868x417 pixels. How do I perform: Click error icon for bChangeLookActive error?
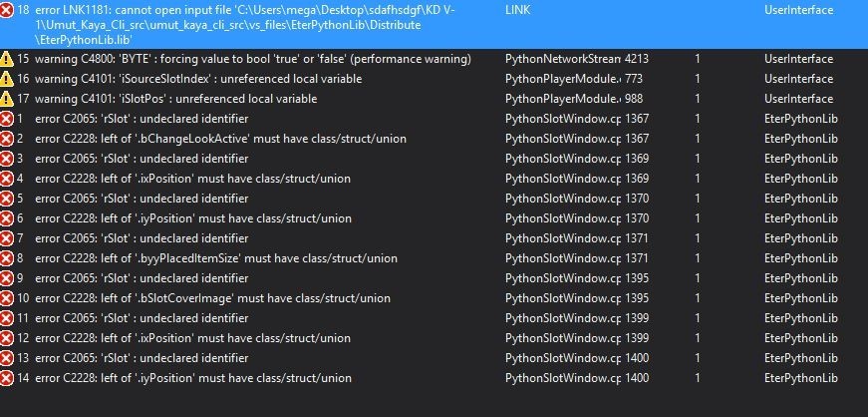[x=7, y=138]
